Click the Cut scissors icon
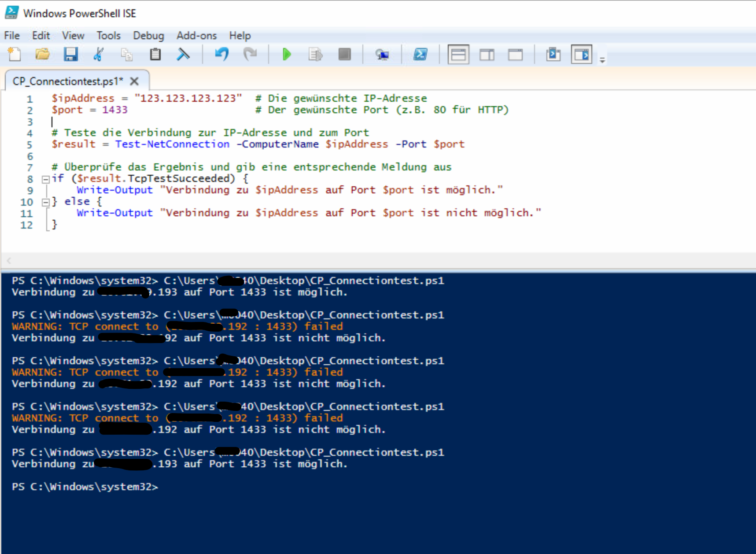756x554 pixels. click(x=99, y=55)
